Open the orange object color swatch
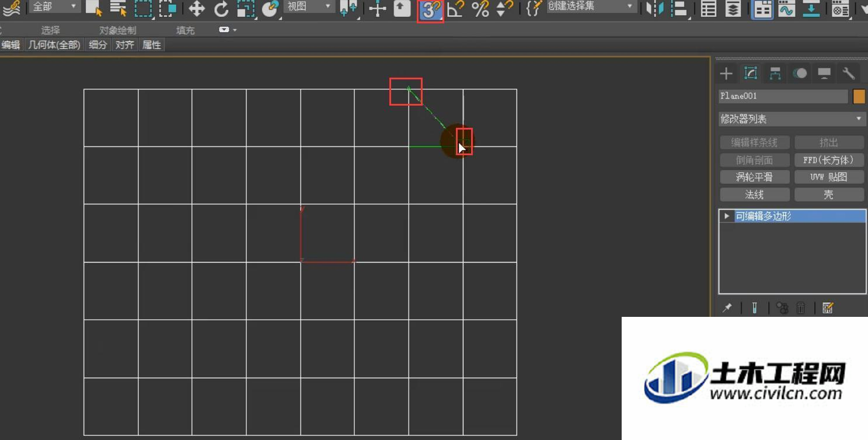Viewport: 868px width, 440px height. pyautogui.click(x=859, y=96)
